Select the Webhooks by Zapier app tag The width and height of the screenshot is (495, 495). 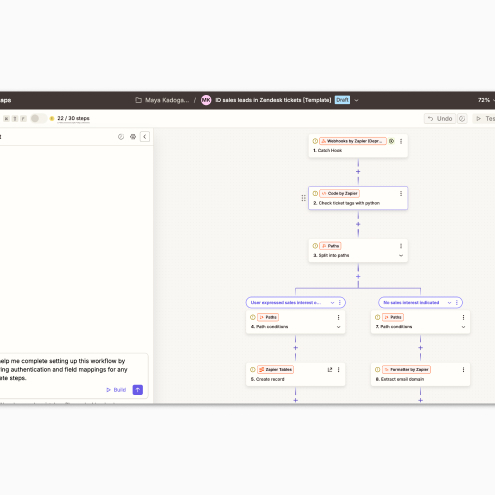pyautogui.click(x=353, y=141)
